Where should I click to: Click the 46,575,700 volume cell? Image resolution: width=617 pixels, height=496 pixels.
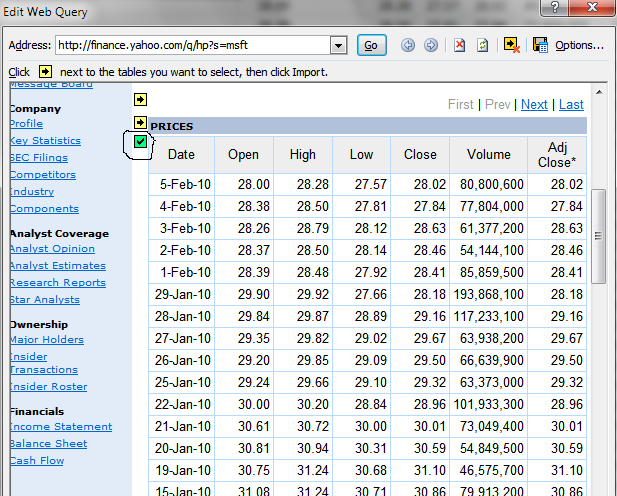click(488, 470)
